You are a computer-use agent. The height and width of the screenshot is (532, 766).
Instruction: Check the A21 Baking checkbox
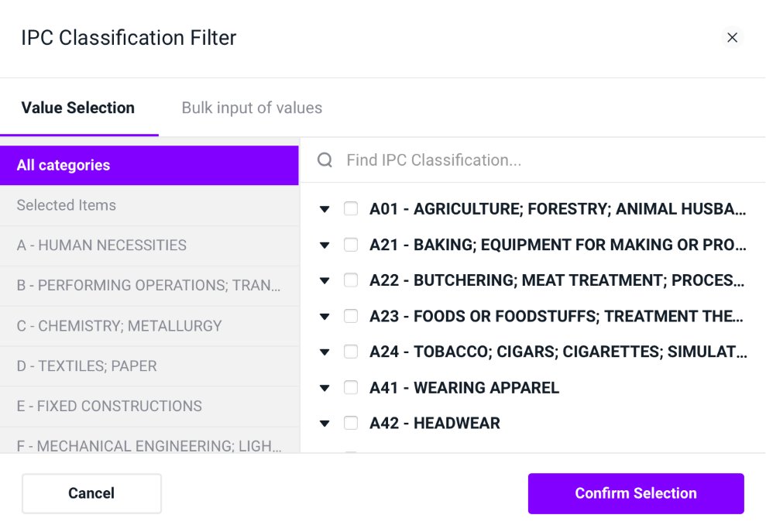(351, 244)
